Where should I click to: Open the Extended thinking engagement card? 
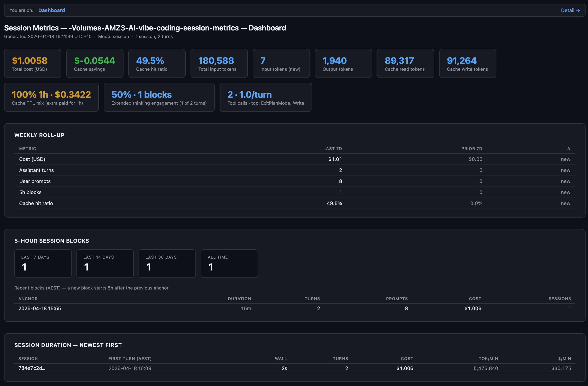pyautogui.click(x=159, y=97)
